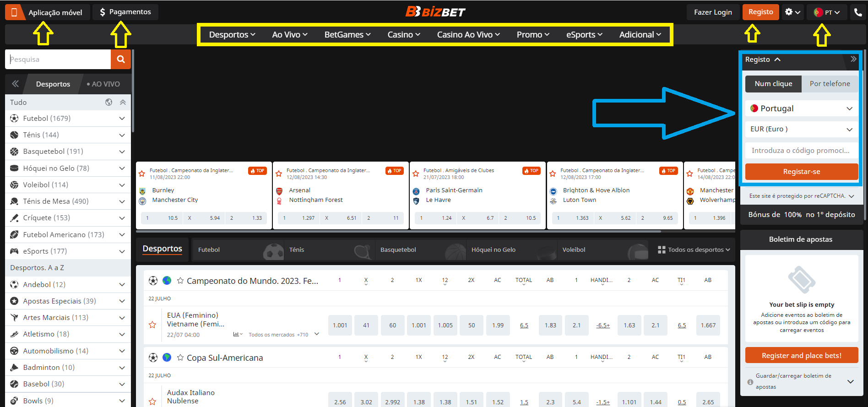Select Automobilismo icon in sidebar
Viewport: 868px width, 407px height.
[14, 351]
